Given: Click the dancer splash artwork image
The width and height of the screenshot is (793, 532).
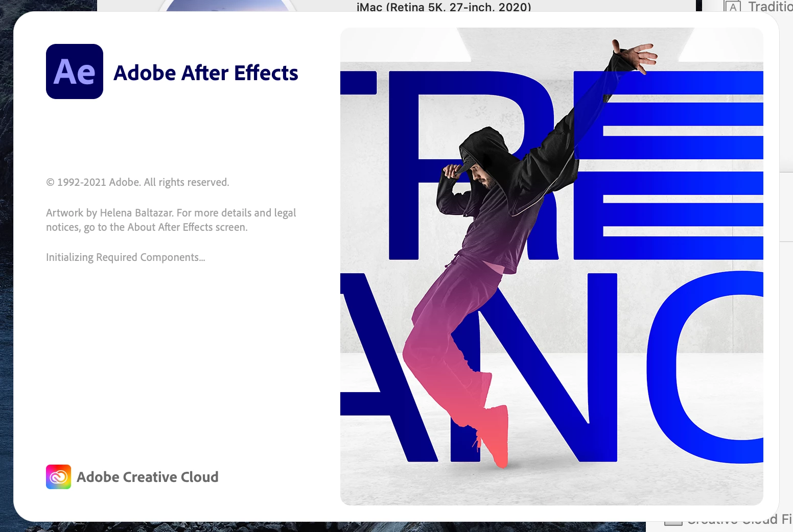Looking at the screenshot, I should (552, 267).
